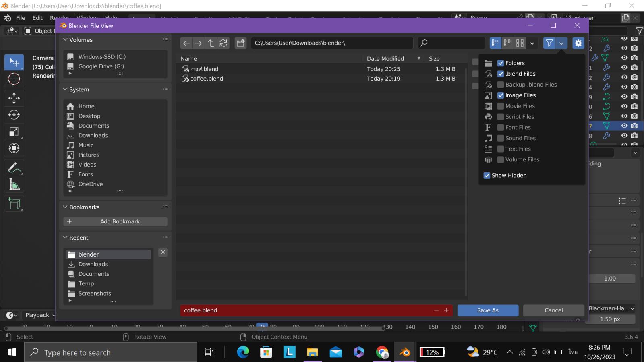
Task: Go forward to next folder
Action: tap(198, 43)
